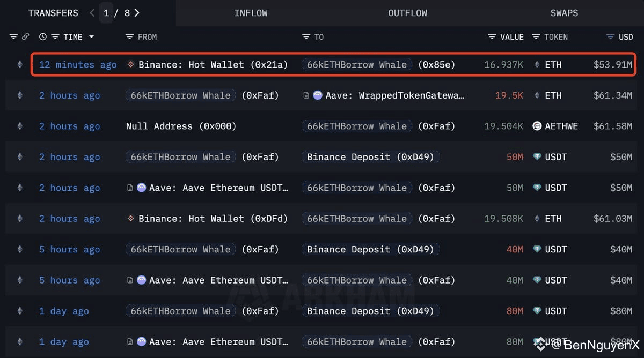Image resolution: width=644 pixels, height=358 pixels.
Task: Open the FROM column filter
Action: pyautogui.click(x=129, y=37)
